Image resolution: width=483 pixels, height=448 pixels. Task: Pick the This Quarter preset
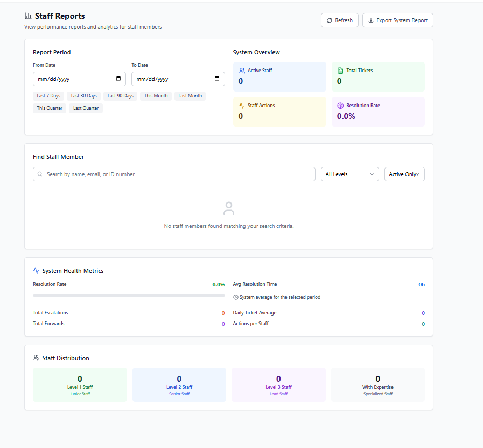(x=50, y=108)
